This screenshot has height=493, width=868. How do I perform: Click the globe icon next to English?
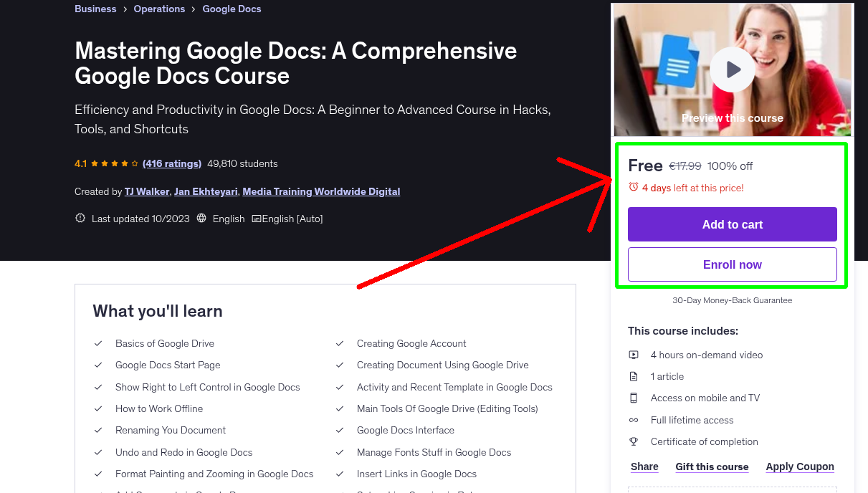pyautogui.click(x=201, y=218)
